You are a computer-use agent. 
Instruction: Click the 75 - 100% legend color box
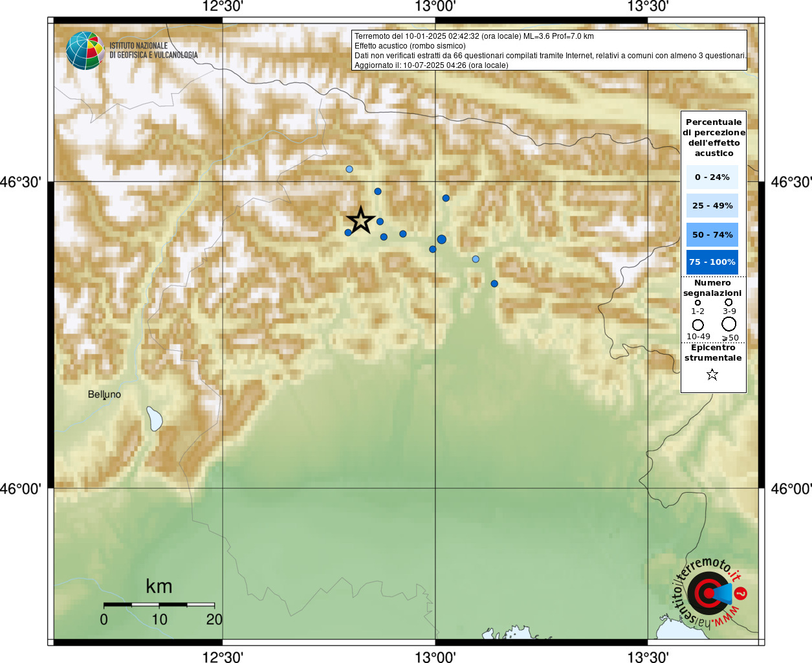click(712, 262)
